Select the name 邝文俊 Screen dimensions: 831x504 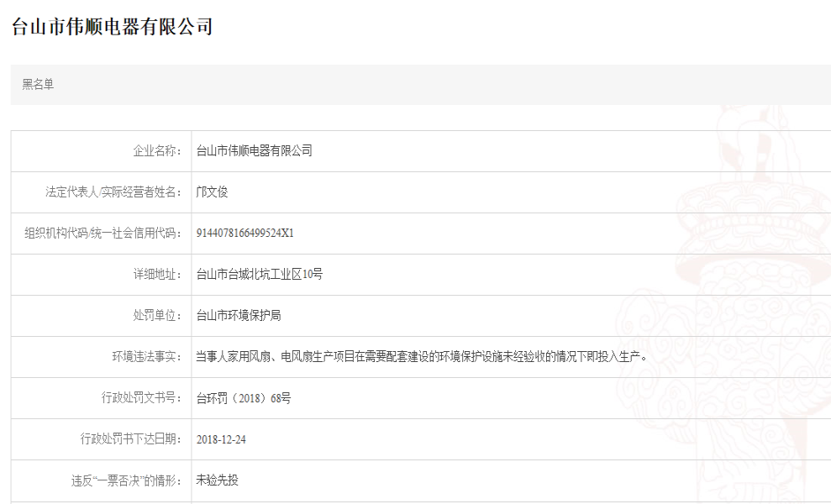(212, 192)
